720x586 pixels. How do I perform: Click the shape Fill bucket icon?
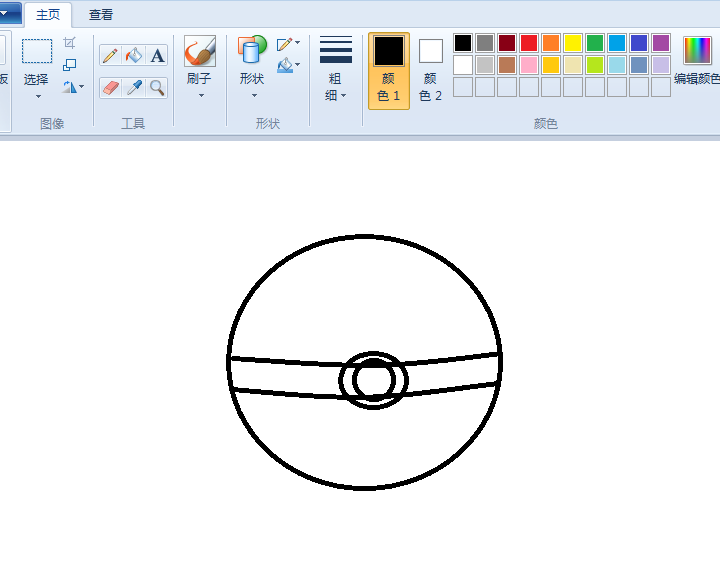[x=285, y=65]
